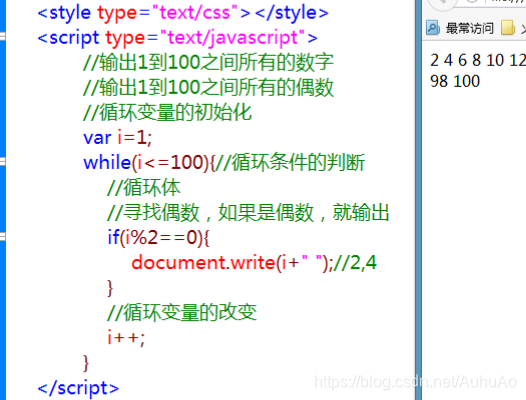Click browser output line starting 2 4 6 8
This screenshot has height=400, width=526.
click(x=478, y=60)
